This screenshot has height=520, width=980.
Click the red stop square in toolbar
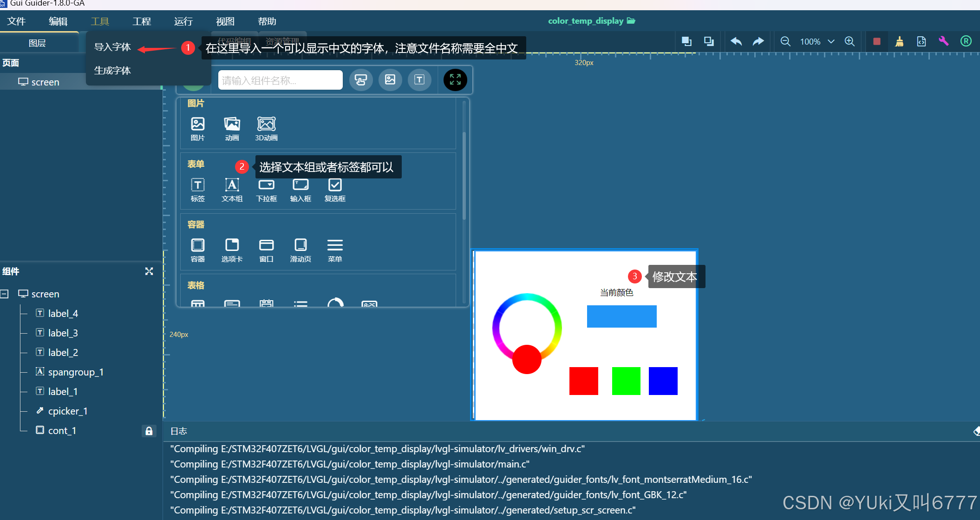877,41
